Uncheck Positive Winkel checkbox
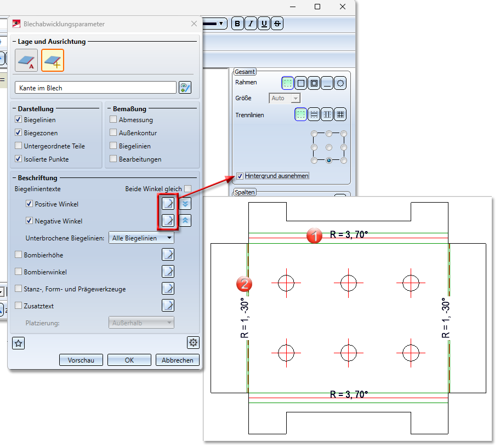500x448 pixels. click(x=30, y=204)
